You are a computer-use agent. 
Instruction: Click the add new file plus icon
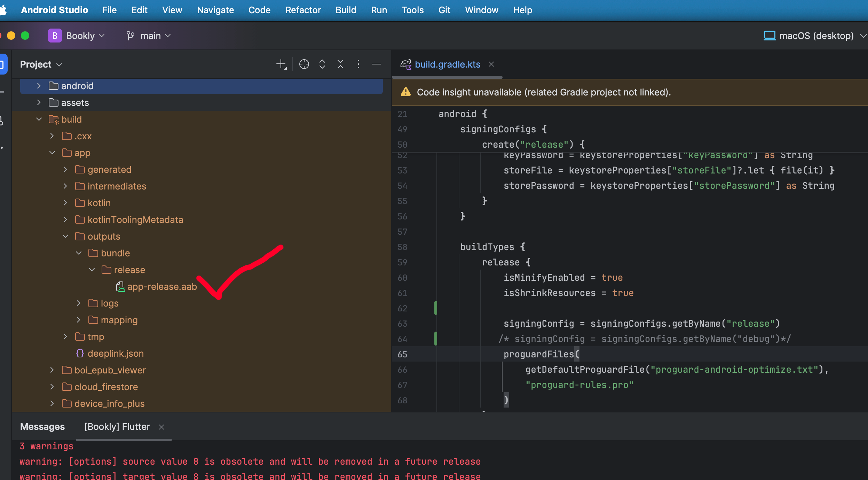pos(281,64)
